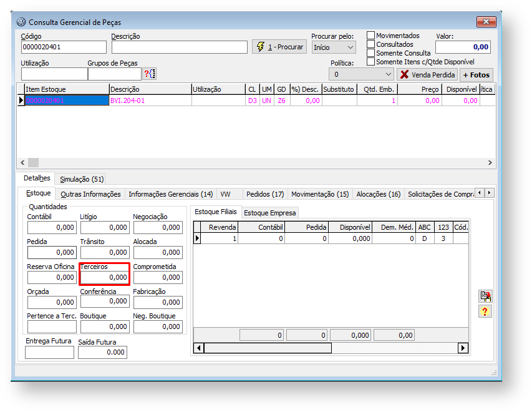Enable Somente Itens c/Qtde Disponível checkbox
Screen dimensions: 532x412
371,62
